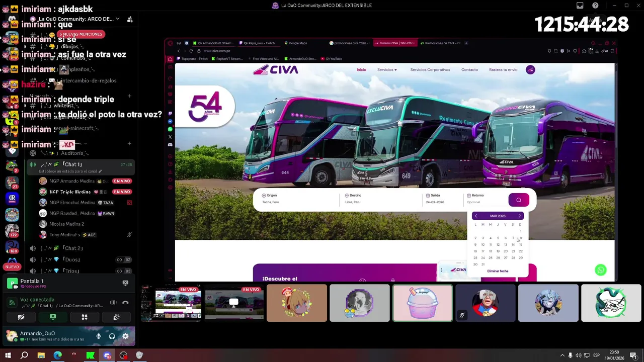The width and height of the screenshot is (644, 362).
Task: Open noise suppression waveform icon
Action: point(113,303)
